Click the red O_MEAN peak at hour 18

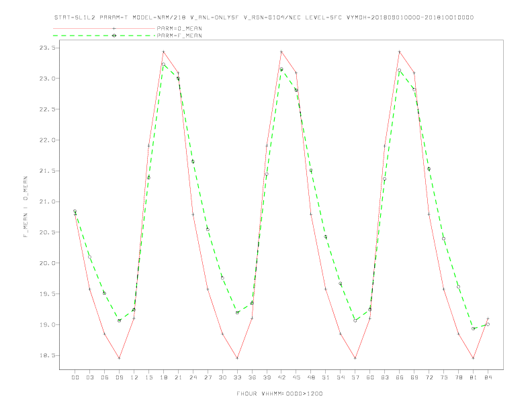pyautogui.click(x=163, y=52)
